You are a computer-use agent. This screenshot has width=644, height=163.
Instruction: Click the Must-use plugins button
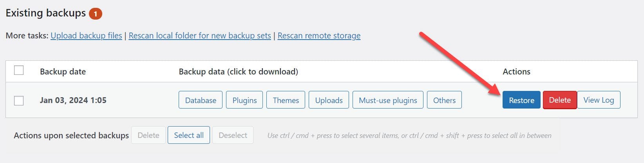388,100
